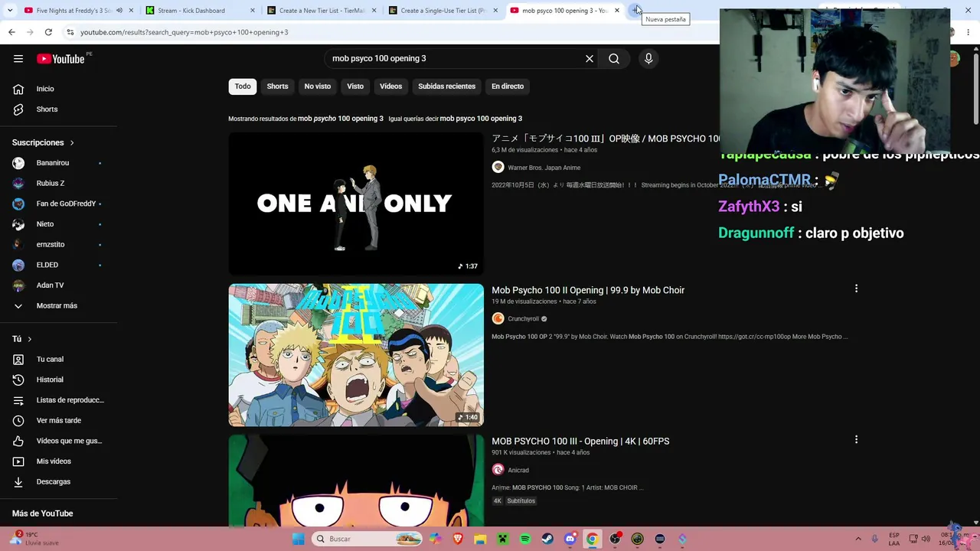Open the Adan TV subscription channel
This screenshot has height=551, width=980.
[58, 285]
